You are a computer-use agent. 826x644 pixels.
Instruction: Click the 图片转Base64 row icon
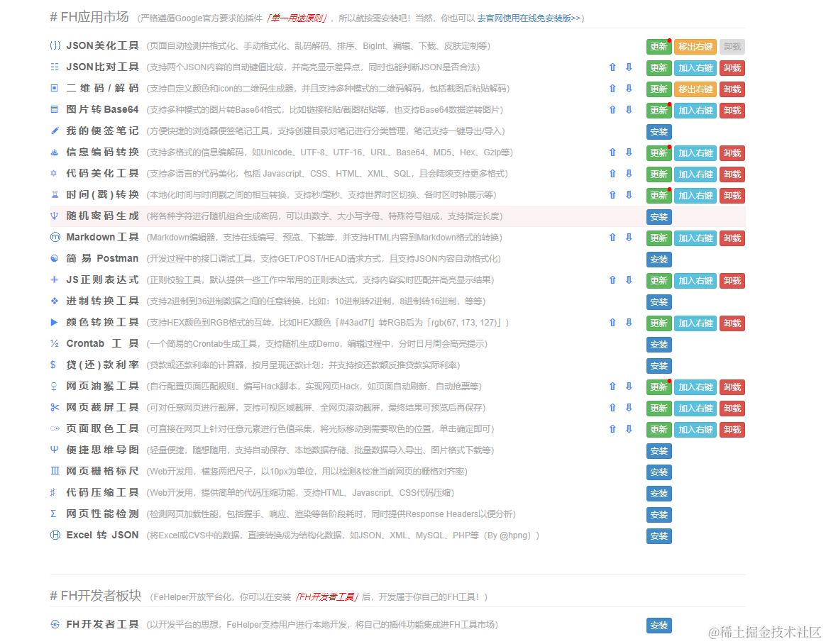55,109
